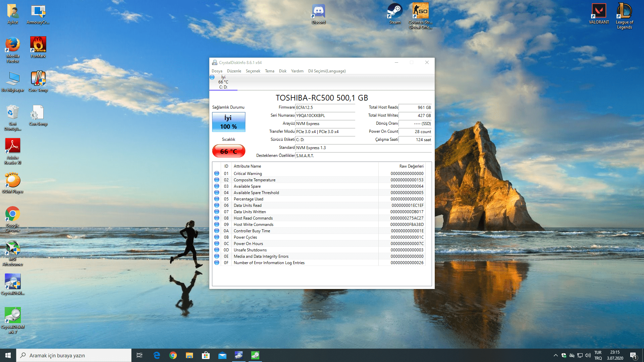The image size is (644, 362).
Task: Select the C: D: disk tab
Action: (223, 82)
